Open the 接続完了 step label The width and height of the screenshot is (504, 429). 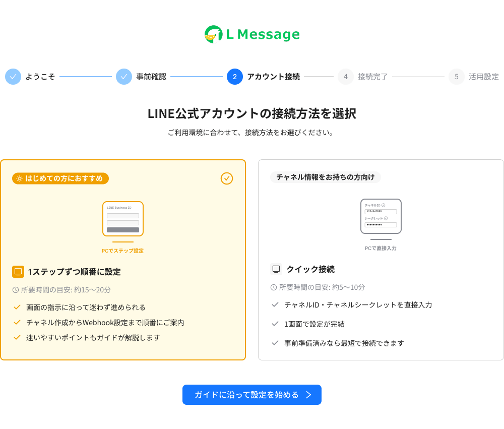point(373,77)
